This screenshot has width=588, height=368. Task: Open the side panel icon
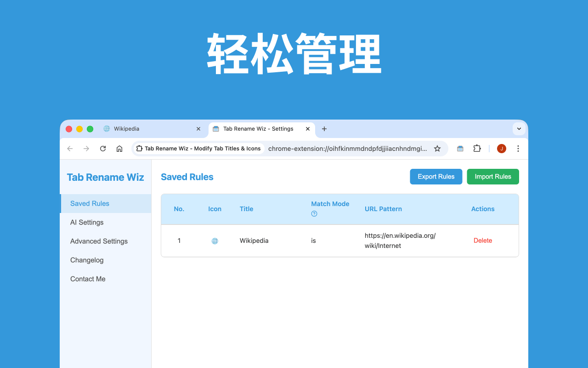460,148
